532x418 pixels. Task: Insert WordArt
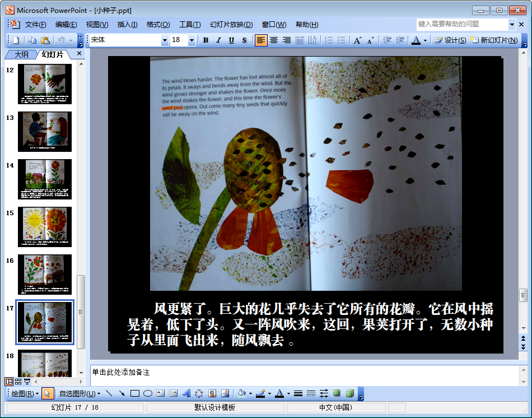coord(186,393)
